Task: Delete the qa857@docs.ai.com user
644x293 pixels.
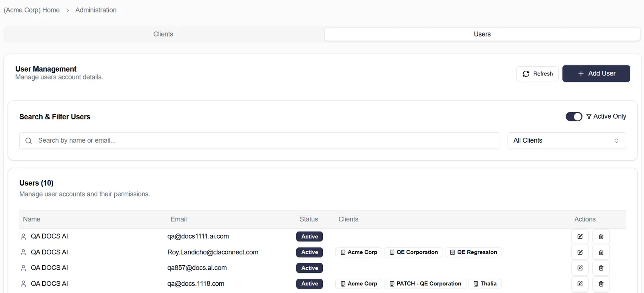Action: [x=601, y=268]
